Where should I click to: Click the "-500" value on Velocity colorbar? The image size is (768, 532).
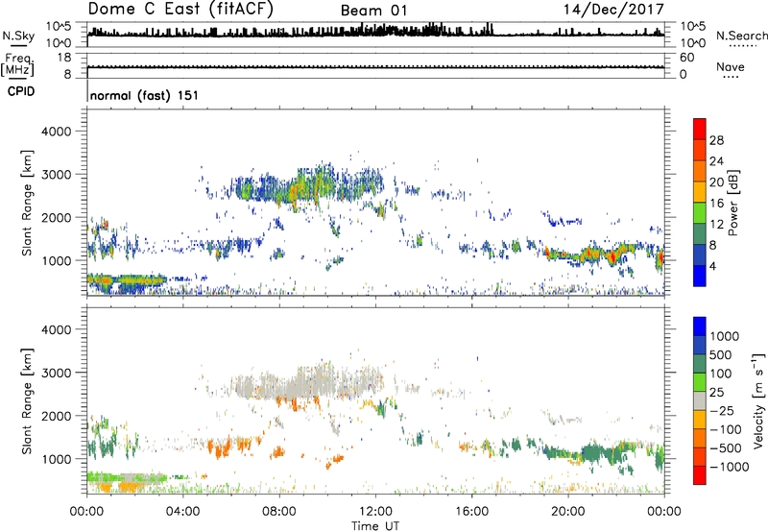pos(726,448)
